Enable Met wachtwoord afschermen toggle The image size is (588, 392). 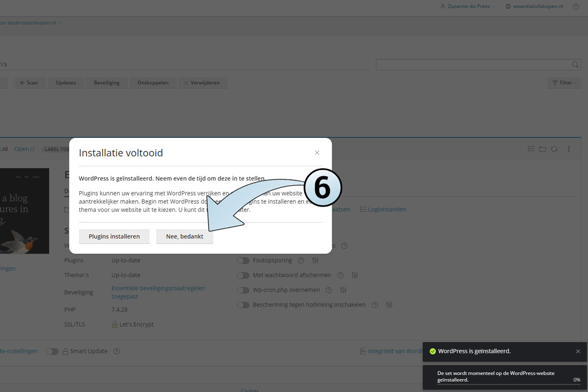[243, 275]
